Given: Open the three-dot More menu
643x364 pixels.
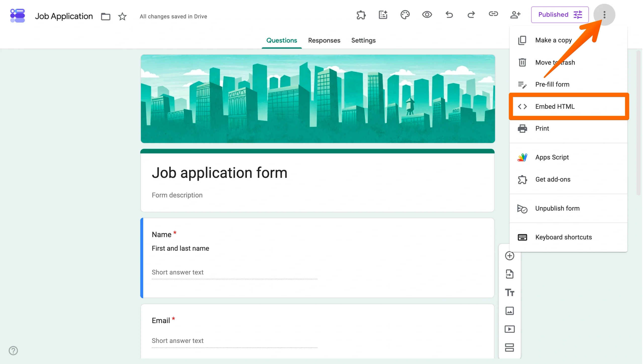Looking at the screenshot, I should tap(604, 15).
